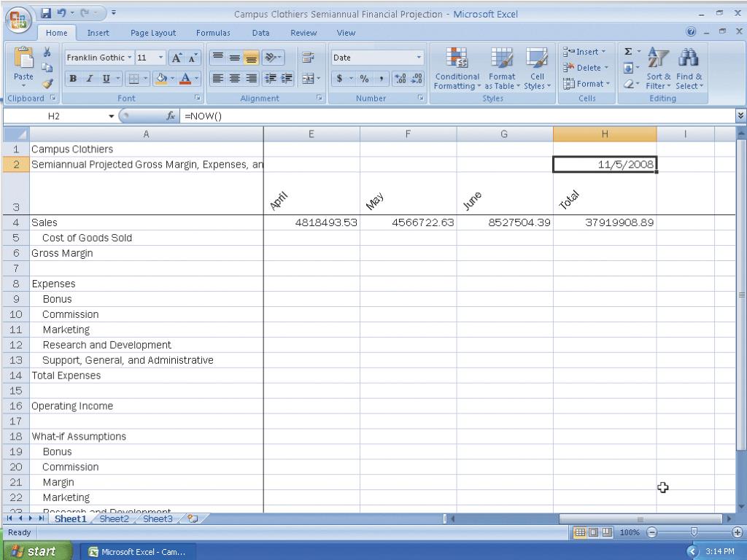Increase font size with Grow Font

[177, 58]
